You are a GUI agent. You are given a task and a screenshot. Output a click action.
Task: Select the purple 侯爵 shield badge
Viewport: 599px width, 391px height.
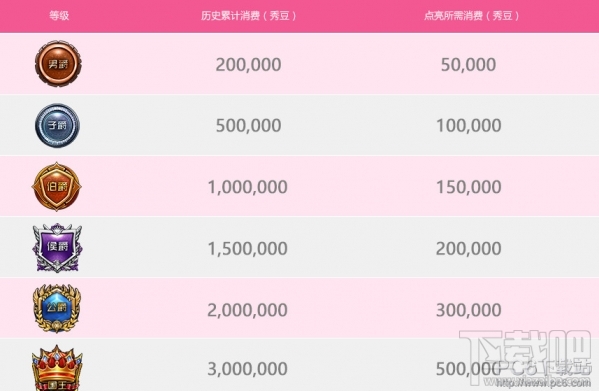(57, 247)
